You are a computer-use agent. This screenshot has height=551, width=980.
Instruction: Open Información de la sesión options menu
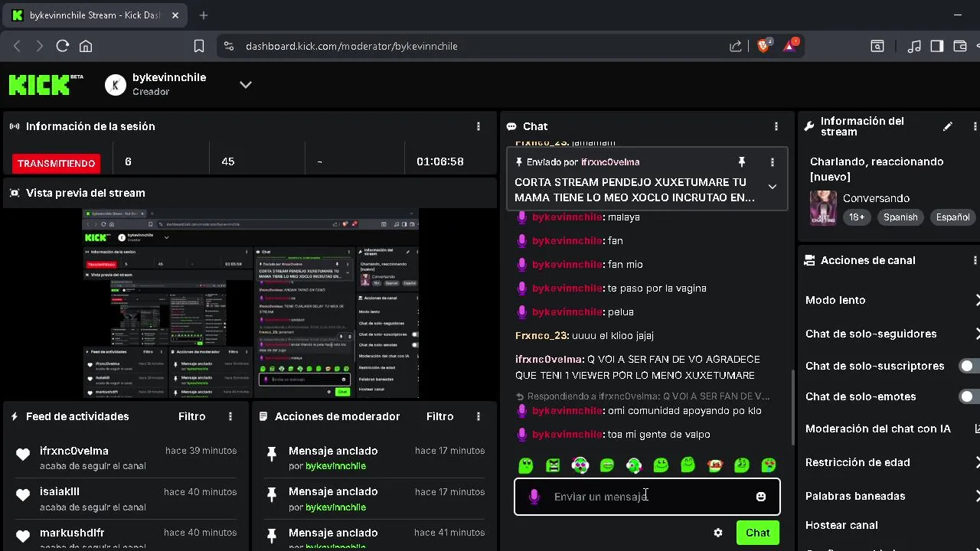coord(479,126)
